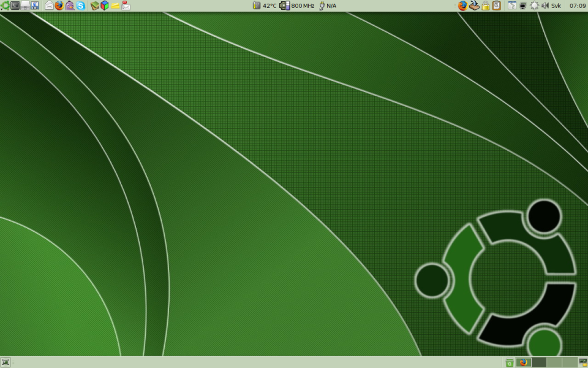588x368 pixels.
Task: Click the brightness sun applet
Action: coord(534,6)
